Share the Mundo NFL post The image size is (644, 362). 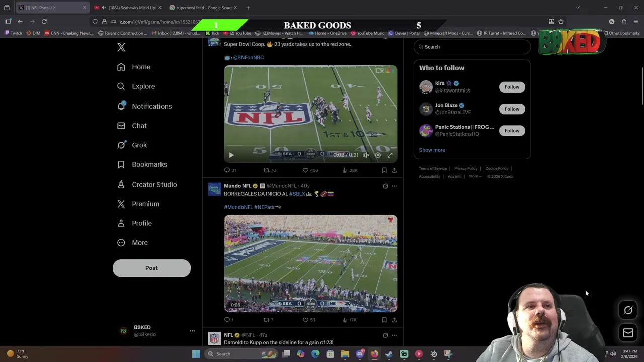point(394,320)
